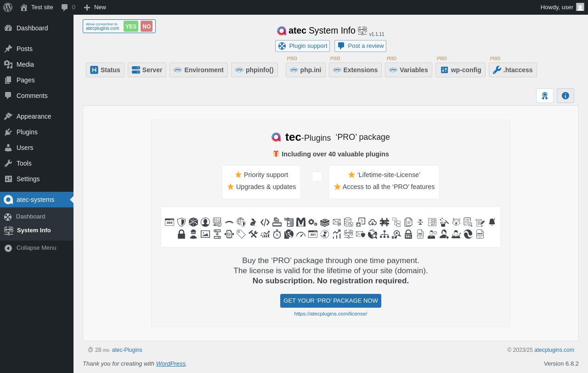Click the large M letter icon
Viewport: 588px width, 373px height.
click(301, 222)
